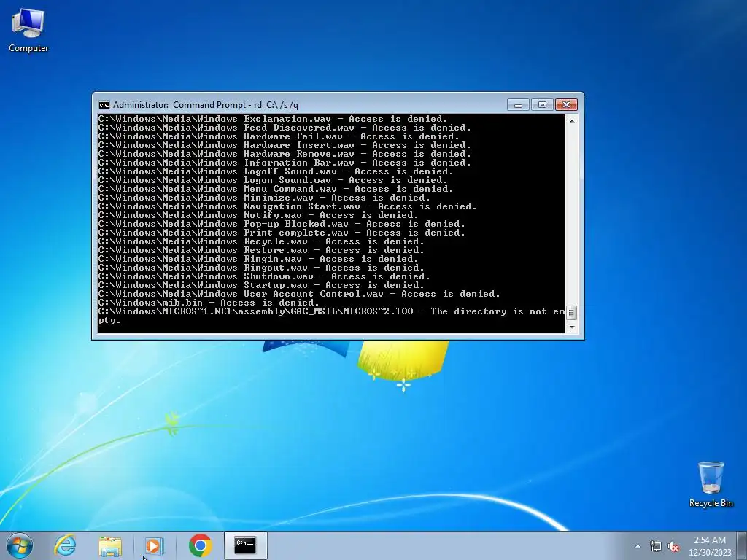Image resolution: width=747 pixels, height=560 pixels.
Task: Click the 'Windows Hardware Remove.wav' line
Action: click(285, 154)
